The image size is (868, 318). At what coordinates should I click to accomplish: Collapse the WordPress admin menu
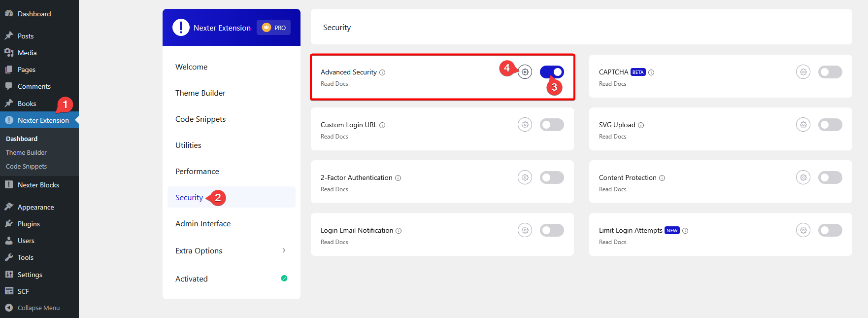(x=38, y=308)
